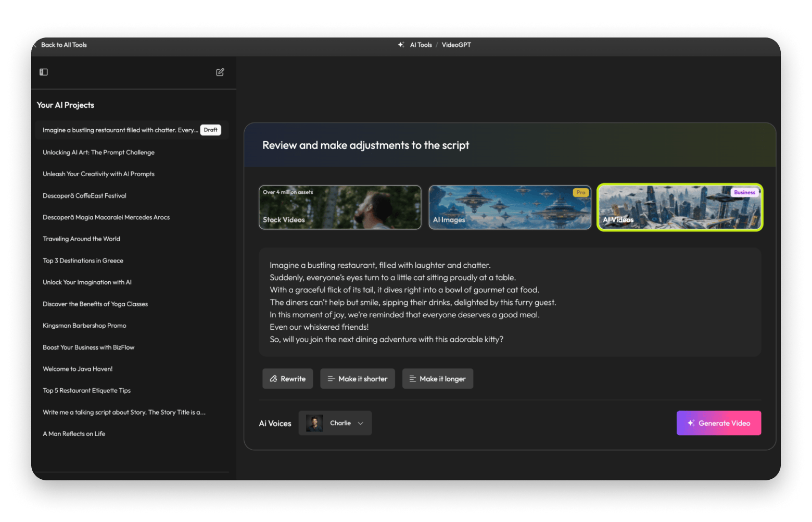The image size is (812, 522).
Task: Select the Stock Videos media option
Action: point(340,207)
